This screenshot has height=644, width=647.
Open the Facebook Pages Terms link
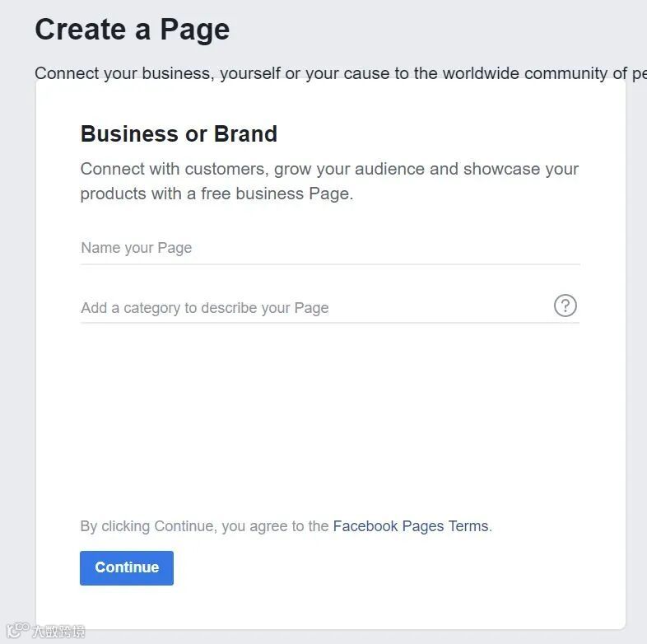411,526
